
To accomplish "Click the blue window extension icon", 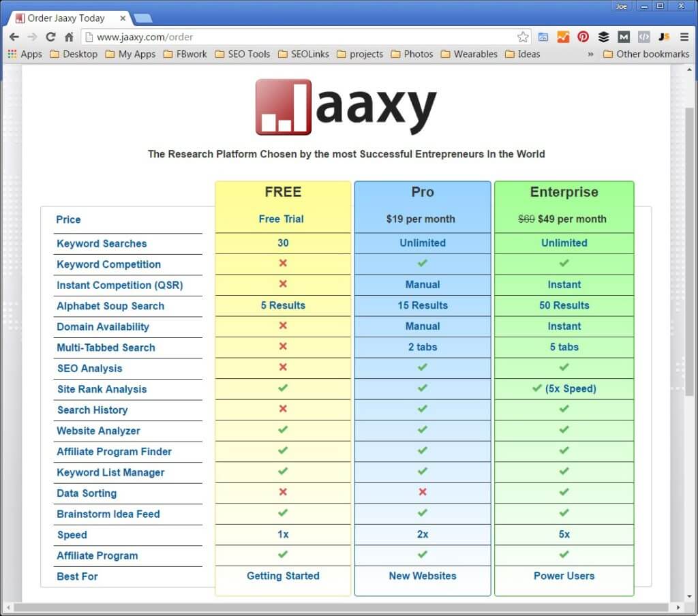I will pyautogui.click(x=543, y=37).
